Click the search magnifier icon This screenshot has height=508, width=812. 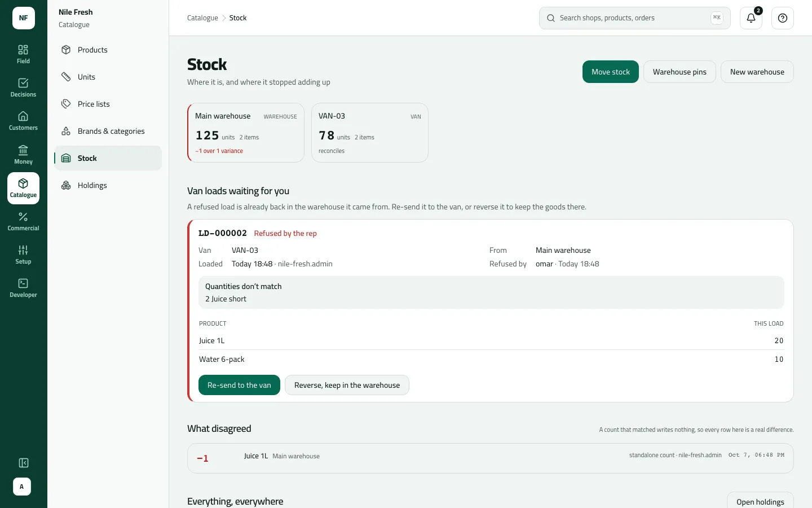tap(551, 18)
